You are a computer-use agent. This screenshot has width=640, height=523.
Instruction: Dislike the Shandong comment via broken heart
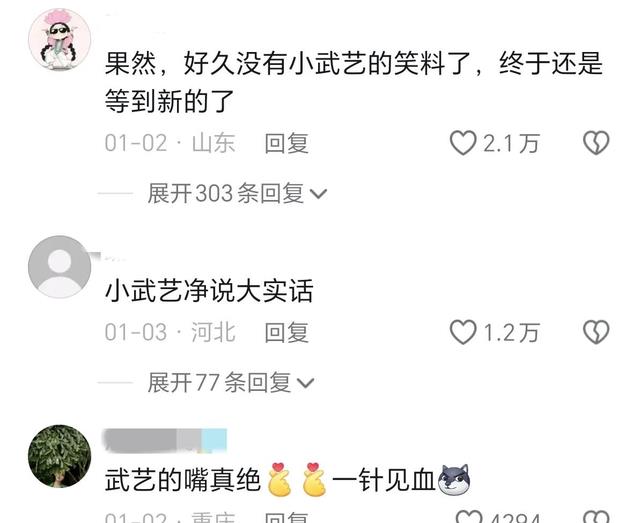pyautogui.click(x=596, y=143)
